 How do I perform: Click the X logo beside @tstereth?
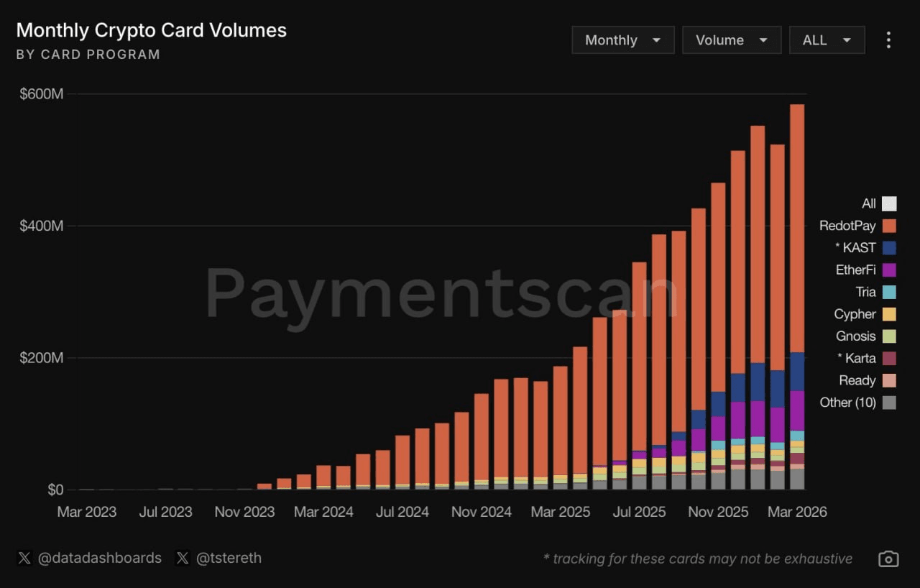pyautogui.click(x=183, y=558)
